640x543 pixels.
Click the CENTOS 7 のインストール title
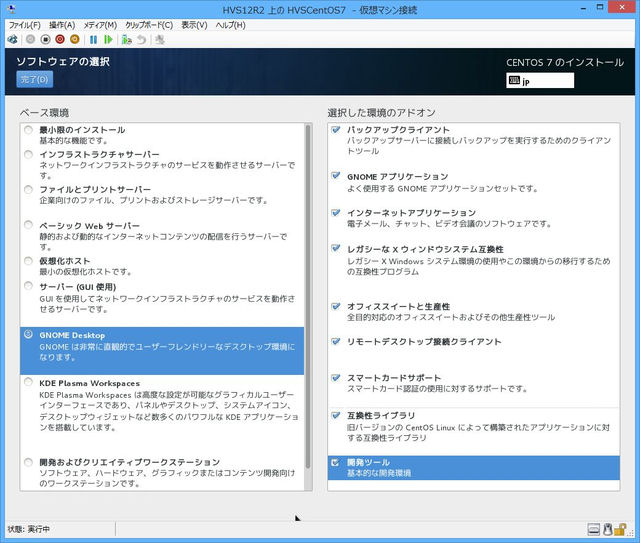pyautogui.click(x=565, y=62)
